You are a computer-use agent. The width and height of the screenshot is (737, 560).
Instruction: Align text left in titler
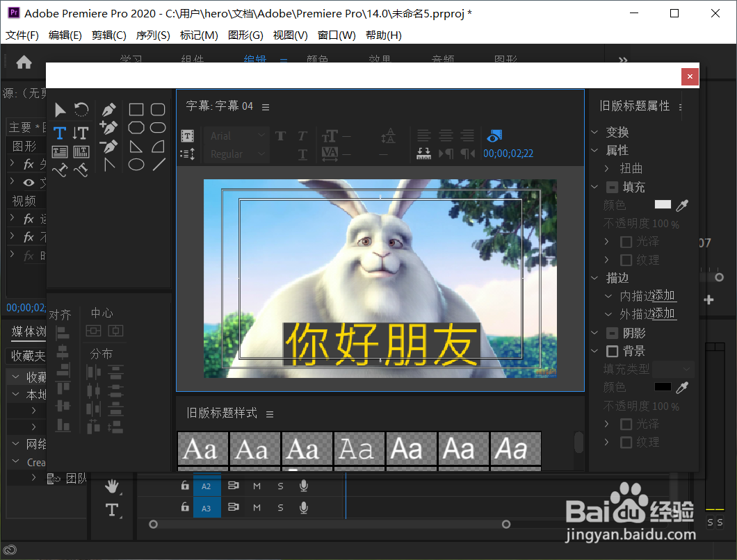(424, 135)
